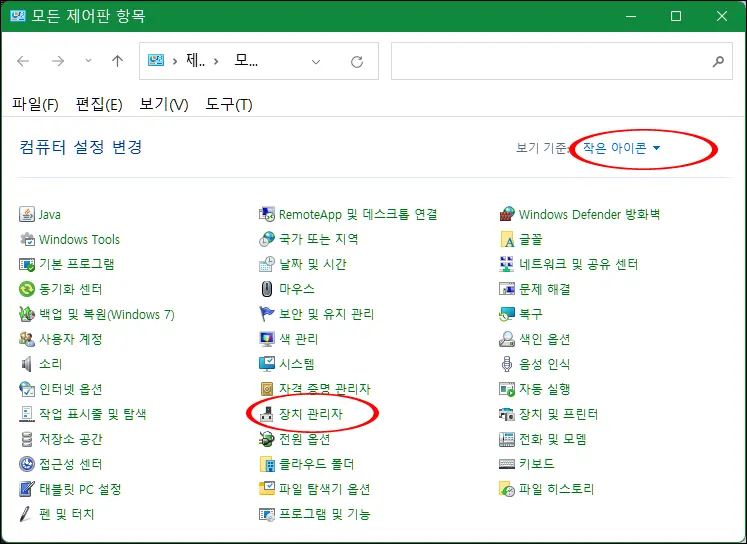Click the 장치 및 프린터 icon

tap(507, 413)
